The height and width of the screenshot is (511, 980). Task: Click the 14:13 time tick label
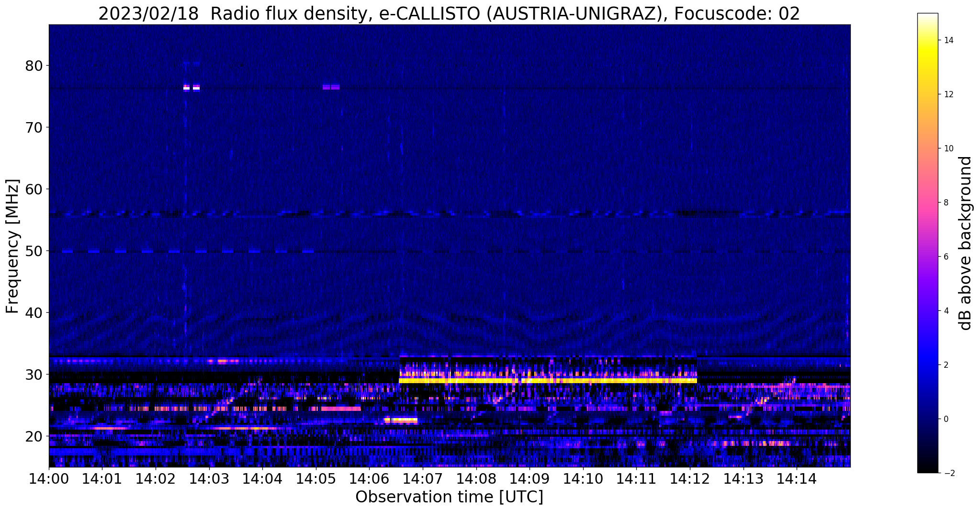(743, 478)
